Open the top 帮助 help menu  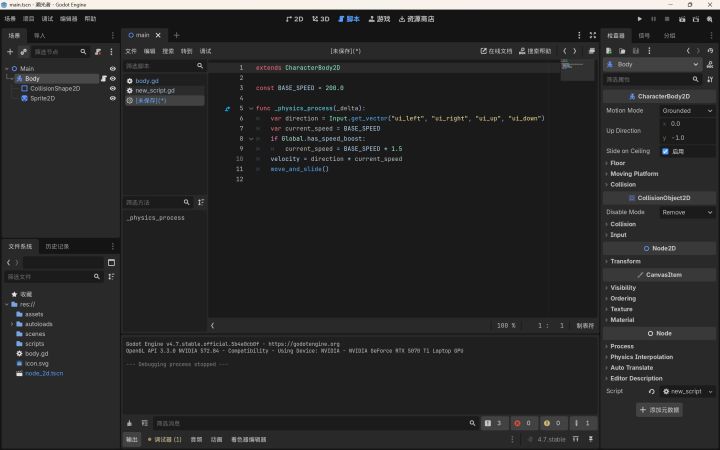click(x=90, y=19)
